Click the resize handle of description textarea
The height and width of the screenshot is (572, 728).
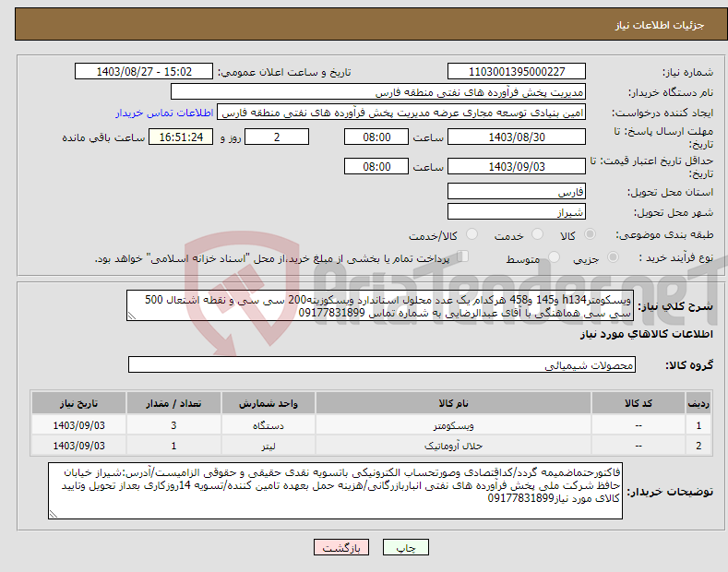click(x=132, y=316)
